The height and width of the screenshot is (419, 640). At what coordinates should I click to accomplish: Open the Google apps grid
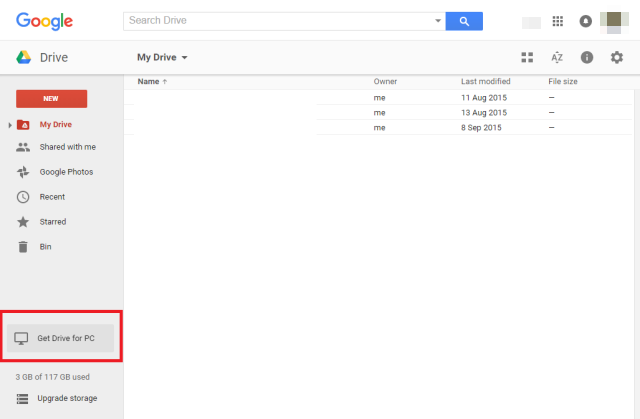coord(558,21)
